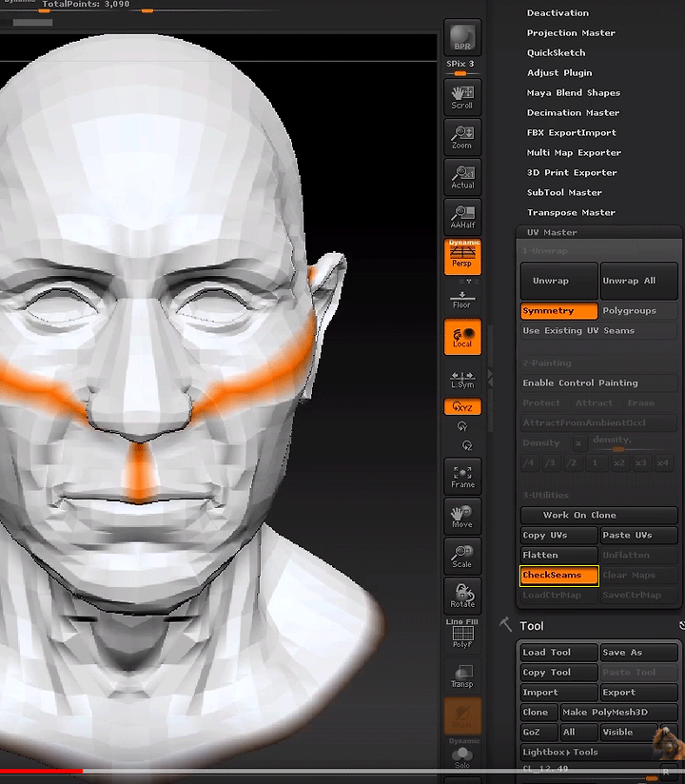Screen dimensions: 685x784
Task: Click the BPR render button
Action: pyautogui.click(x=462, y=37)
